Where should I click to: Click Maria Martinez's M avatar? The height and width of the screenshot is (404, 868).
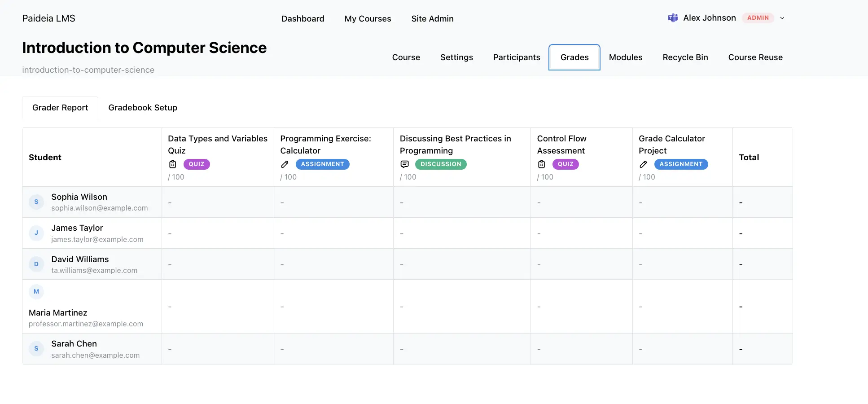point(36,292)
